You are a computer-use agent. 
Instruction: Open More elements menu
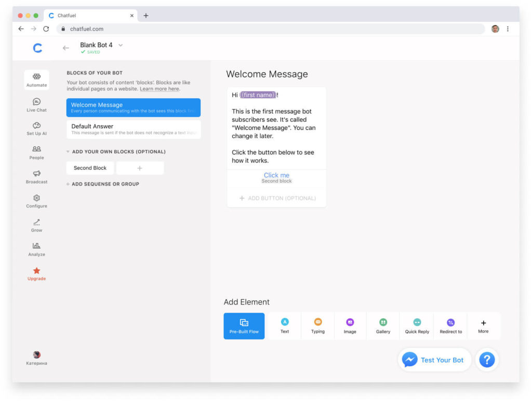pyautogui.click(x=484, y=326)
